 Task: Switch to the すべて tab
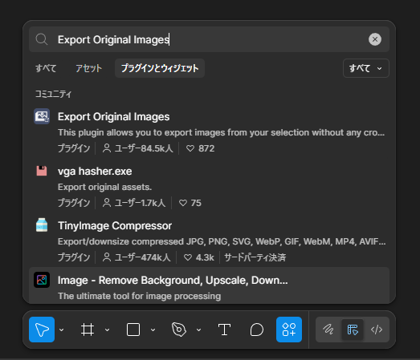click(x=46, y=68)
